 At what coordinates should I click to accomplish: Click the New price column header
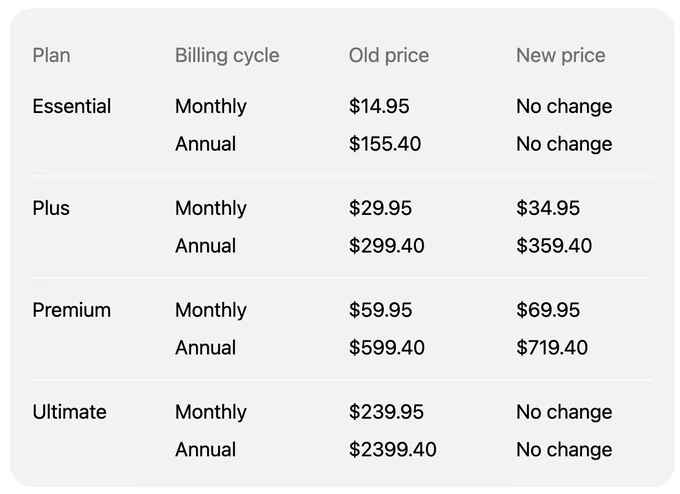click(x=560, y=56)
